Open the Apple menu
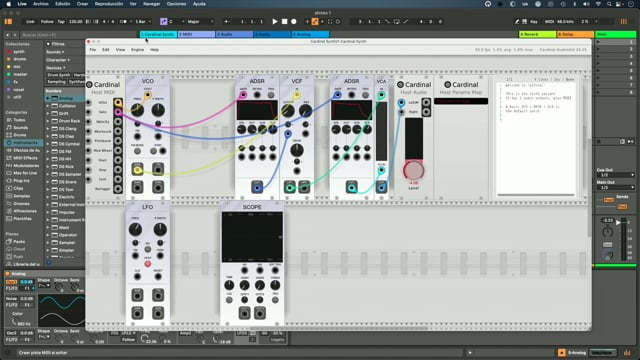The width and height of the screenshot is (640, 360). [9, 4]
